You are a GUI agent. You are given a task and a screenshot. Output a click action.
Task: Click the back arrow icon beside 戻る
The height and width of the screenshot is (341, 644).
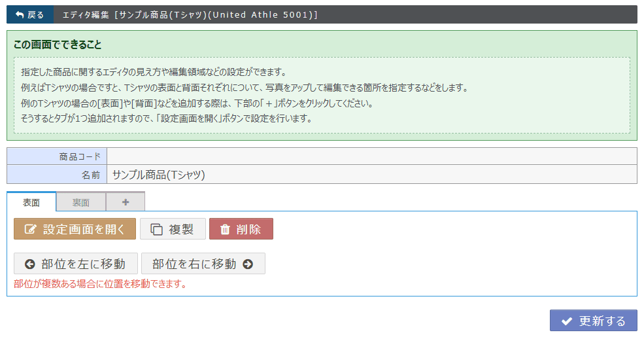[19, 14]
